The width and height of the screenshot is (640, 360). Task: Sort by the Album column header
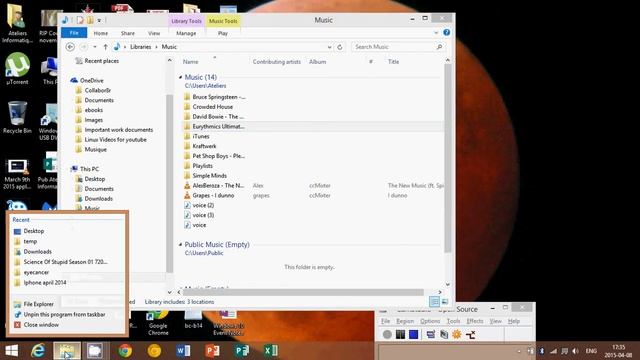(317, 62)
